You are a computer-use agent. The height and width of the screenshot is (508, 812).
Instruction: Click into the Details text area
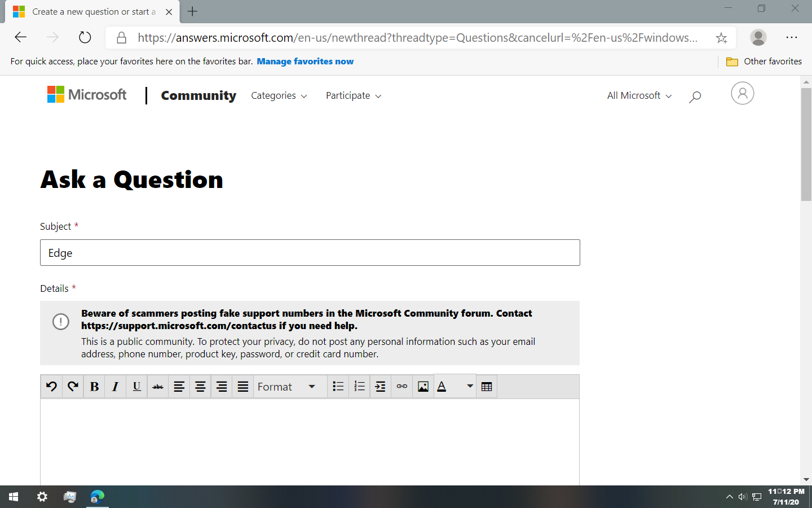coord(310,442)
